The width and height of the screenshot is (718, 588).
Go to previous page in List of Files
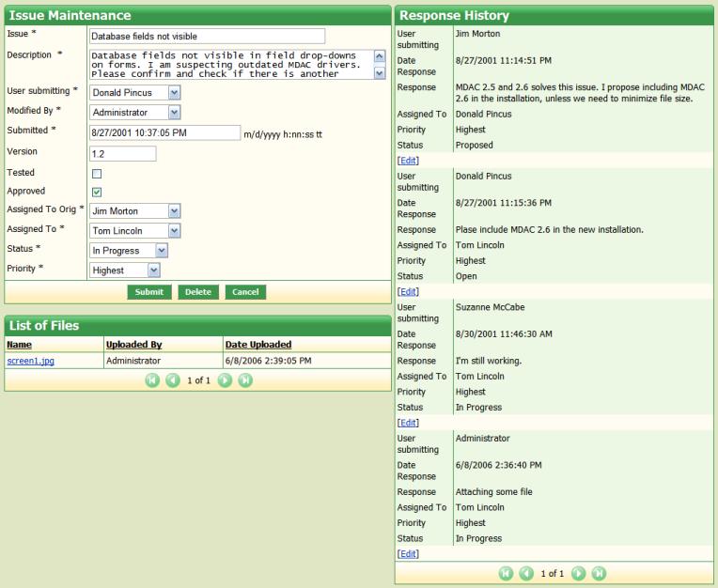coord(172,380)
